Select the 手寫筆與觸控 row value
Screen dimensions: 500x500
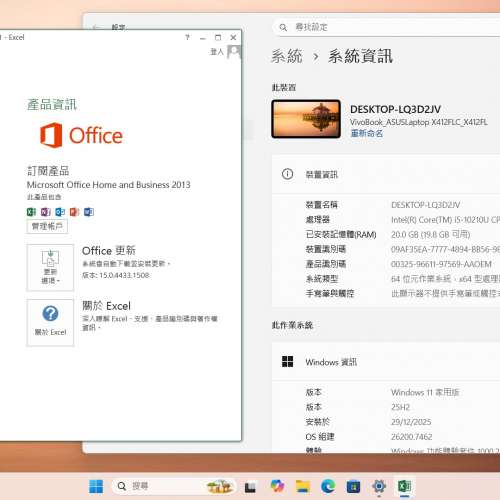click(x=445, y=293)
